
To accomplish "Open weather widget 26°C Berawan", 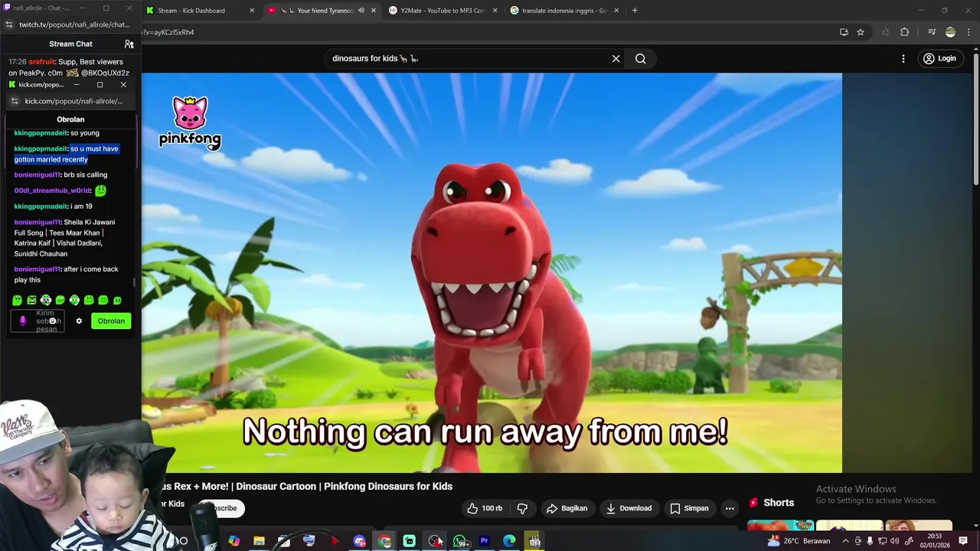I will coord(799,541).
